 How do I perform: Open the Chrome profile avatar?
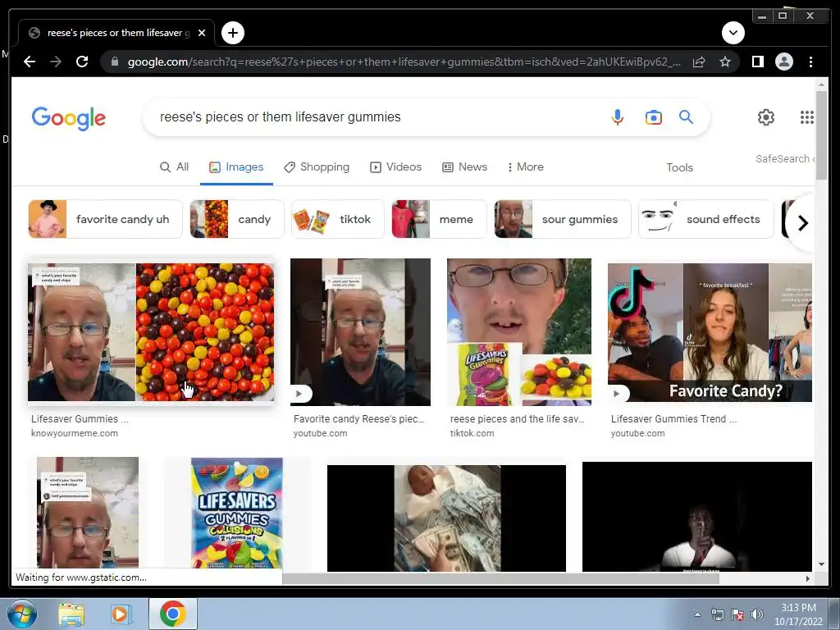pos(783,62)
